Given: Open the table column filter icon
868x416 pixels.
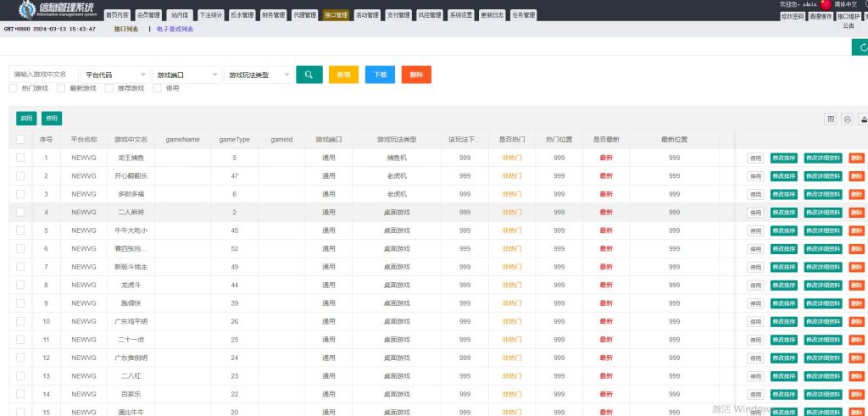Looking at the screenshot, I should point(831,119).
